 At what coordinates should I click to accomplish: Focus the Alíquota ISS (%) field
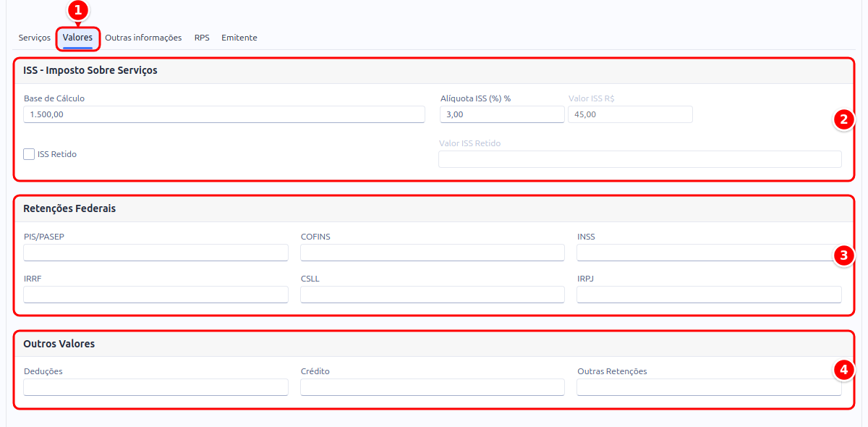coord(502,114)
